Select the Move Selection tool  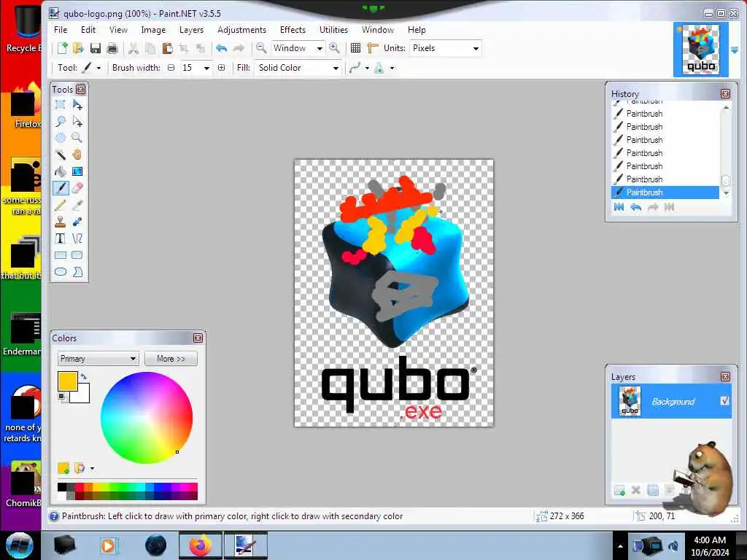tap(77, 122)
